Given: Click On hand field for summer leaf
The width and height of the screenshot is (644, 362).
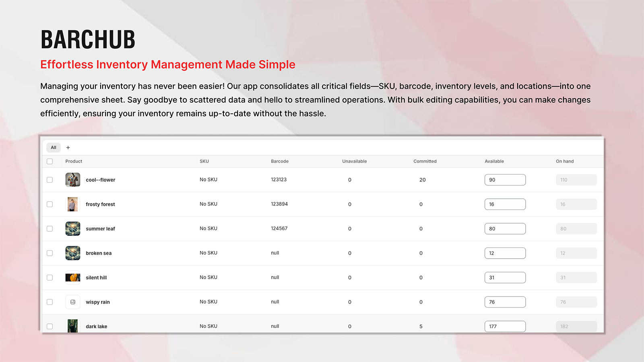Looking at the screenshot, I should pos(576,229).
